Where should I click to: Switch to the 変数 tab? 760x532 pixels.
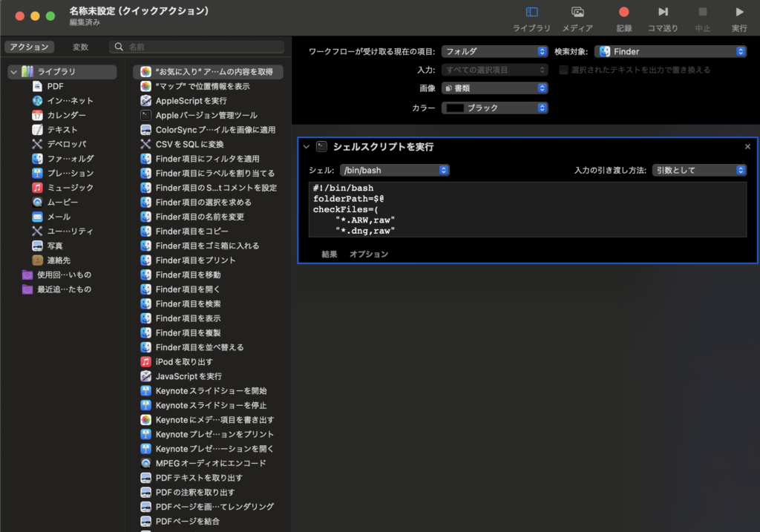80,47
